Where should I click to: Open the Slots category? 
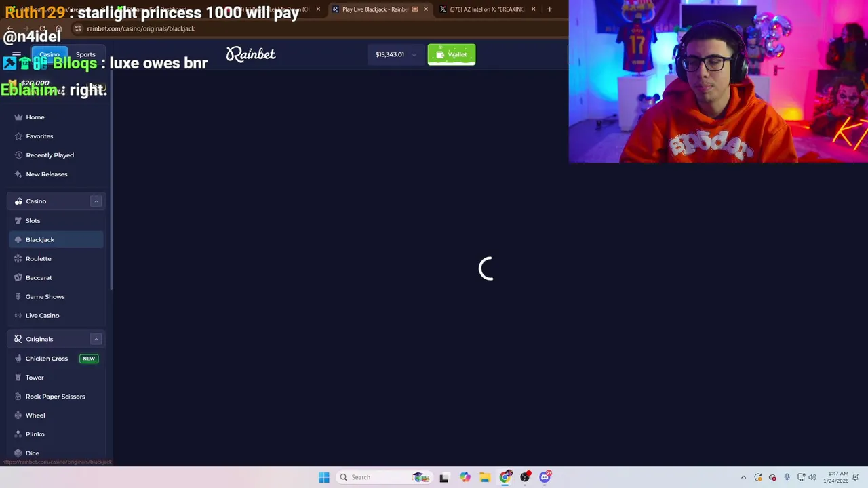[x=33, y=220]
